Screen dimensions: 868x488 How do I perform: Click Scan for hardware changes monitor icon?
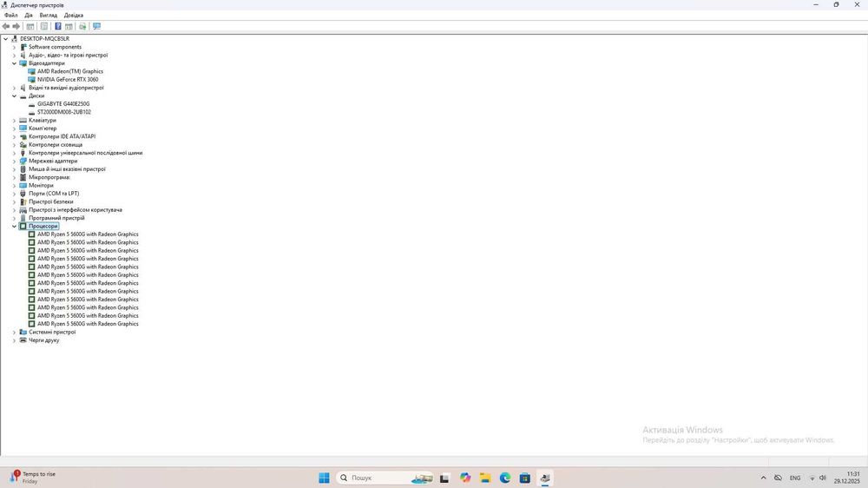pyautogui.click(x=97, y=26)
